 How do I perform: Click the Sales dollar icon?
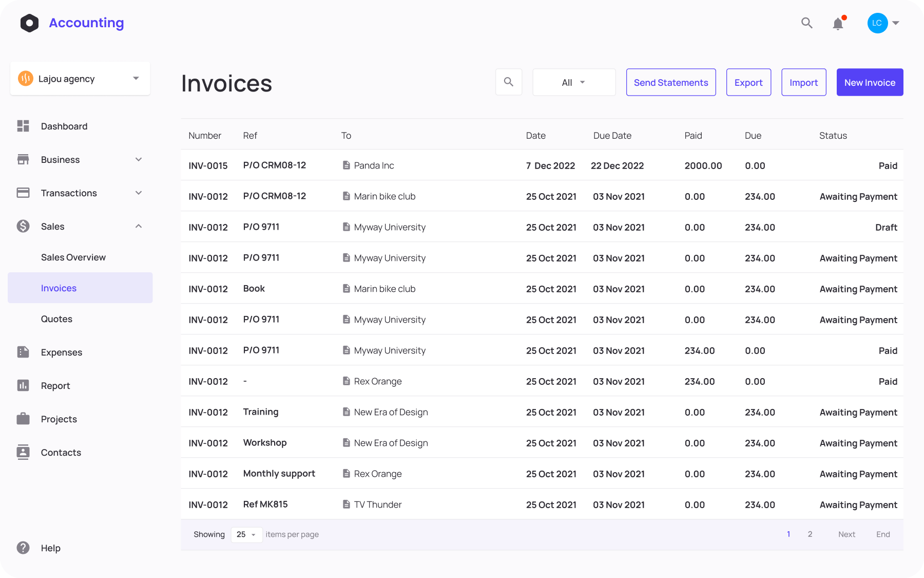[23, 226]
